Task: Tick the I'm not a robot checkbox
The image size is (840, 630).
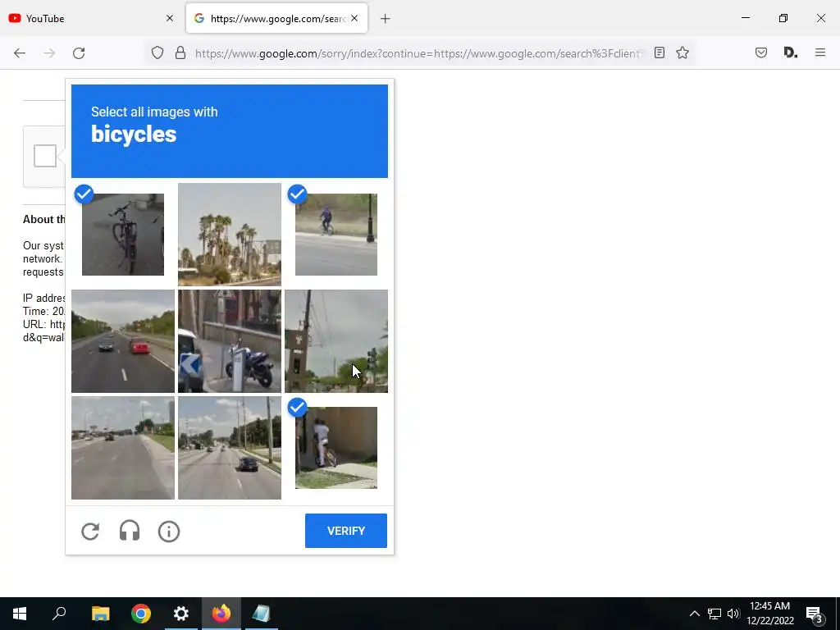Action: coord(45,156)
